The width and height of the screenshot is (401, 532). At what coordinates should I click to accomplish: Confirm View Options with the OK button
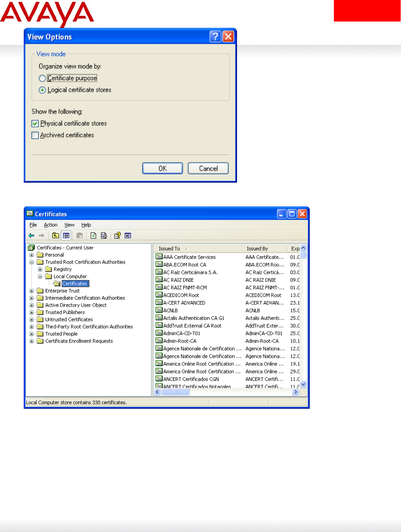pos(162,168)
